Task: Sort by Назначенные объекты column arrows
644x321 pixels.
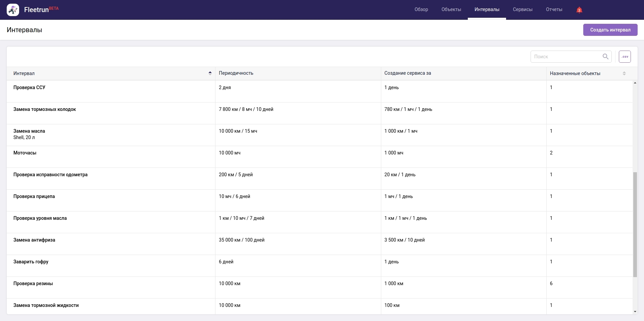Action: [x=624, y=73]
